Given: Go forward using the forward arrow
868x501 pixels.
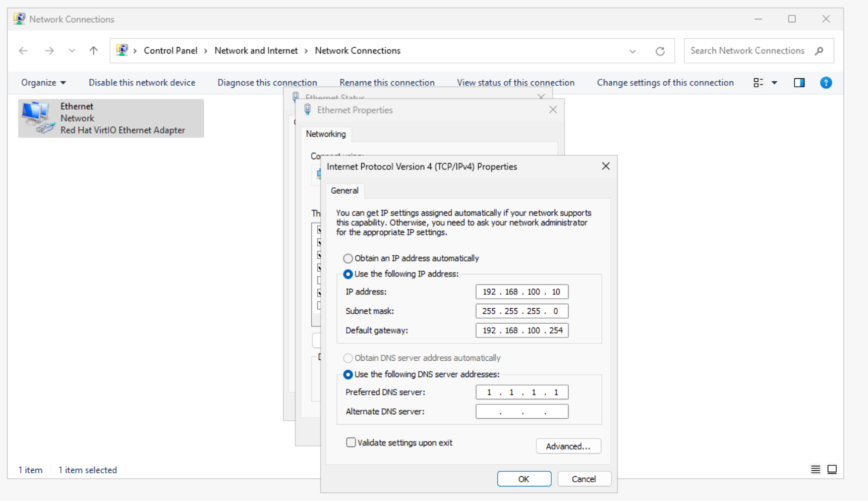Looking at the screenshot, I should point(49,51).
